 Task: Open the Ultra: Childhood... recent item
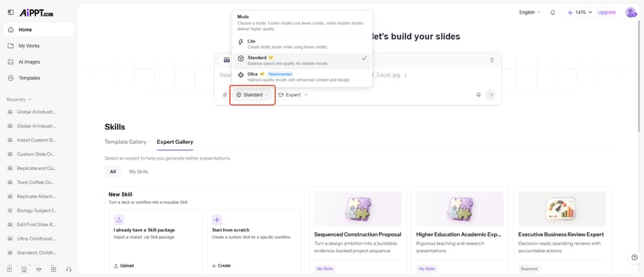[37, 238]
